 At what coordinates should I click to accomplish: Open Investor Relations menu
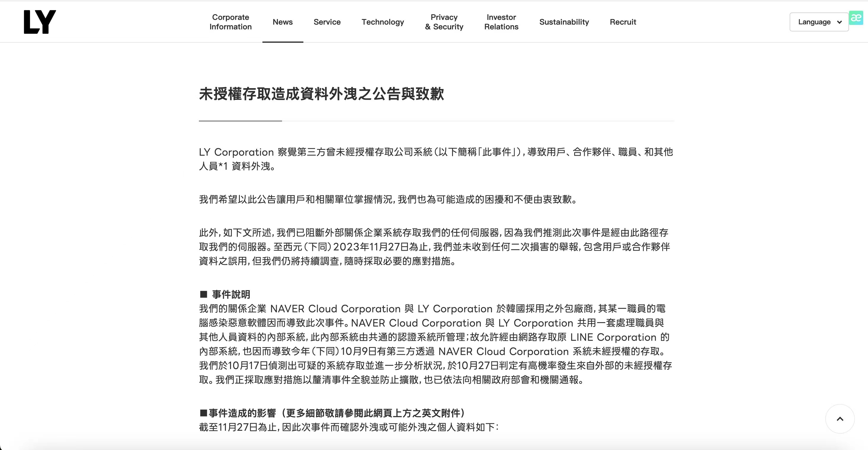click(x=501, y=22)
